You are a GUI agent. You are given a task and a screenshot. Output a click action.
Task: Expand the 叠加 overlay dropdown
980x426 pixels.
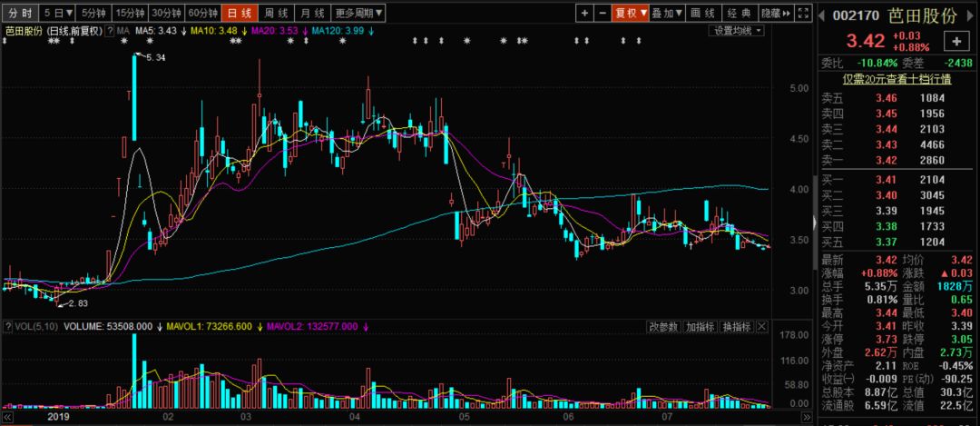coord(668,13)
